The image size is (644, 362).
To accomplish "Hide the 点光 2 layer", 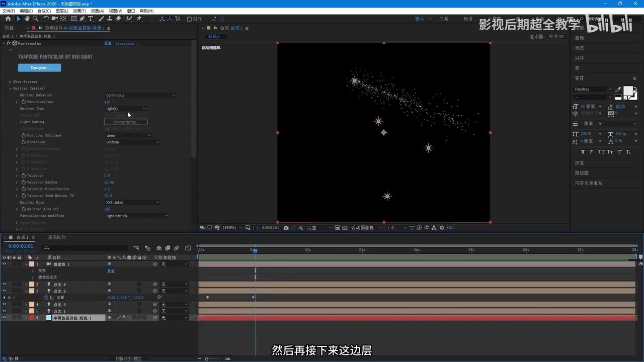I will pos(4,304).
